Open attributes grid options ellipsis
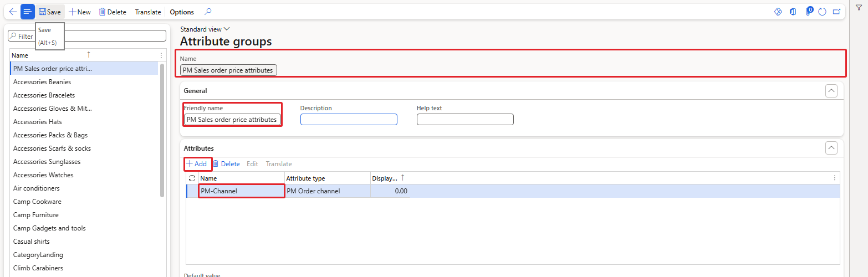The height and width of the screenshot is (277, 868). coord(834,178)
